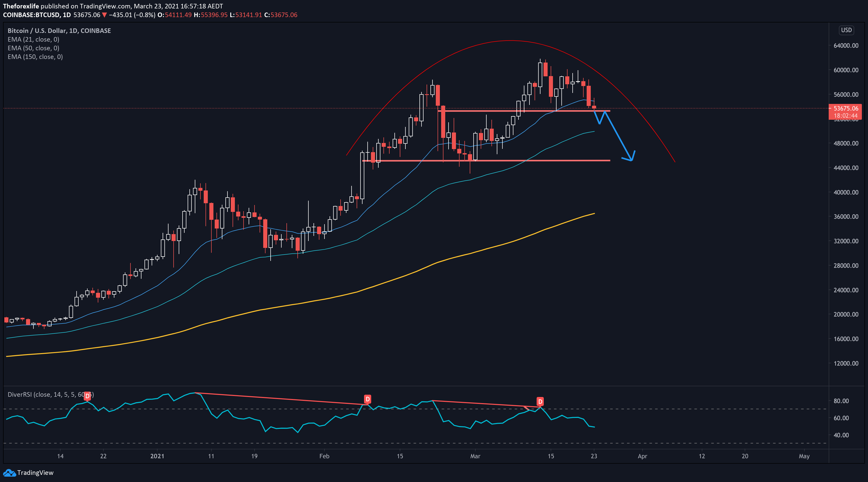Click the 48000.00 price axis label
The width and height of the screenshot is (868, 482).
[x=846, y=143]
